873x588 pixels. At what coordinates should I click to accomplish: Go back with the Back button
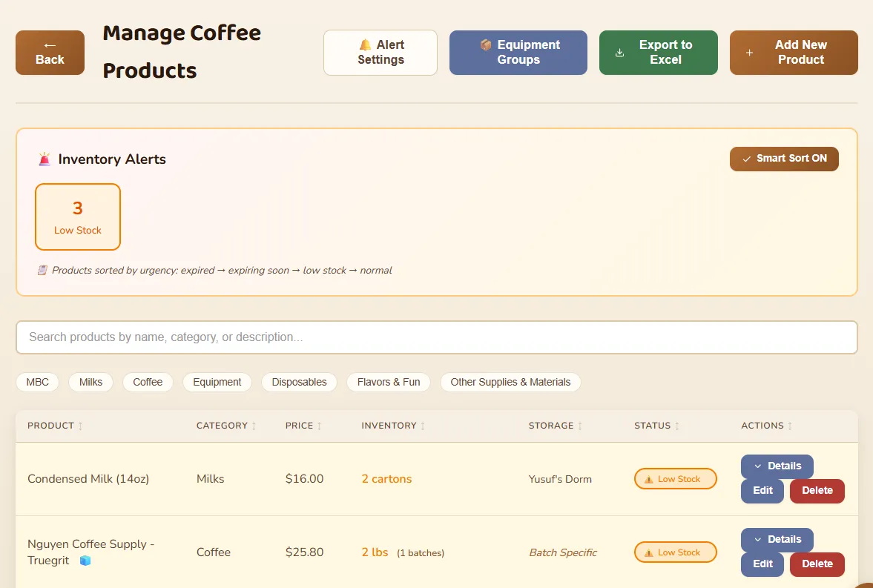(x=50, y=53)
